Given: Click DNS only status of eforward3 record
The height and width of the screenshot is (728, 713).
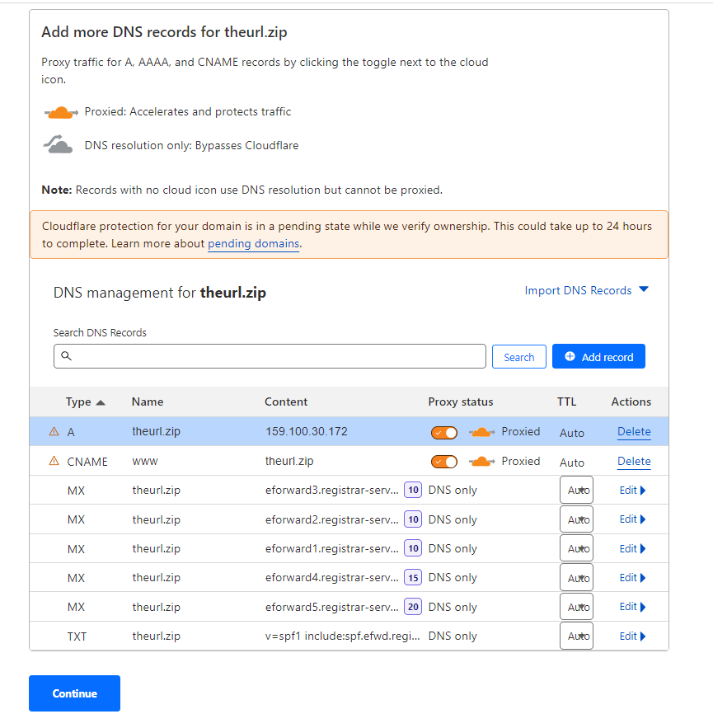Looking at the screenshot, I should coord(453,491).
